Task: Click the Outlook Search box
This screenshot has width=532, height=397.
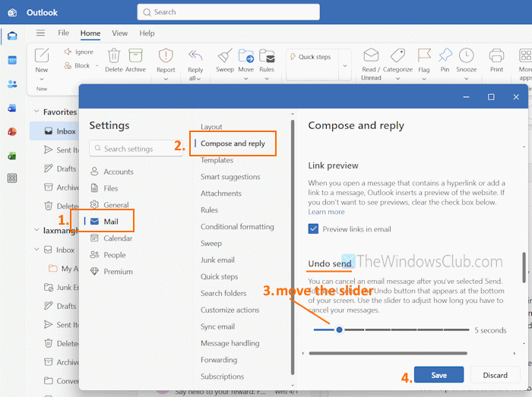Action: tap(228, 12)
